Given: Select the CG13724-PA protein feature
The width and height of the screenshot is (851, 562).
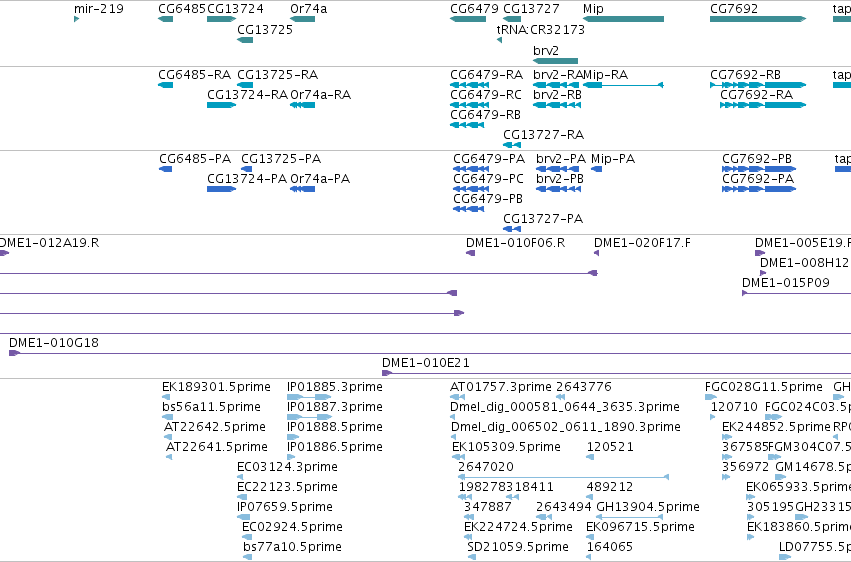Looking at the screenshot, I should 221,189.
